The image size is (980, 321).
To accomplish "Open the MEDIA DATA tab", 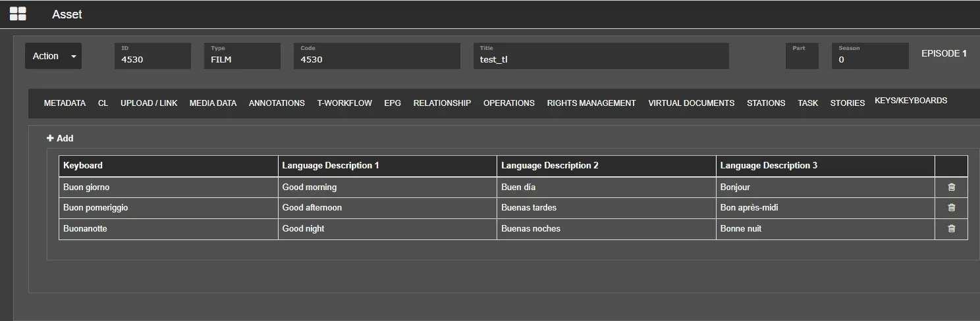I will tap(213, 103).
